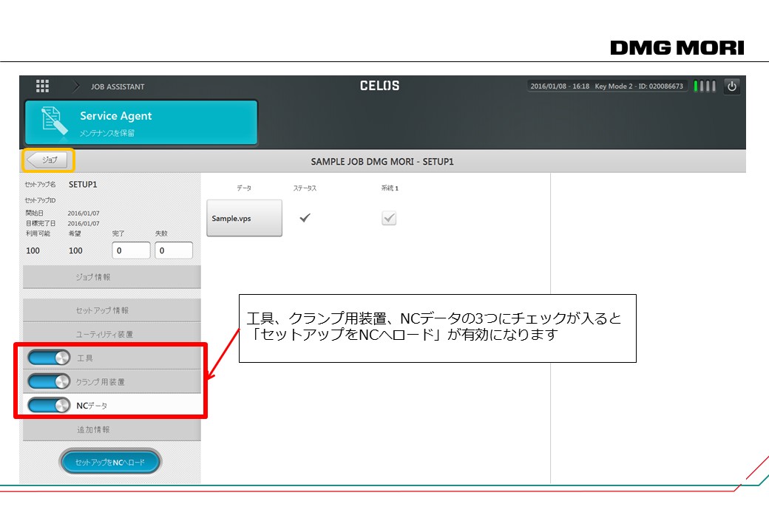Viewport: 769px width, 532px height.
Task: Click the 失敗 count input field
Action: (x=174, y=250)
